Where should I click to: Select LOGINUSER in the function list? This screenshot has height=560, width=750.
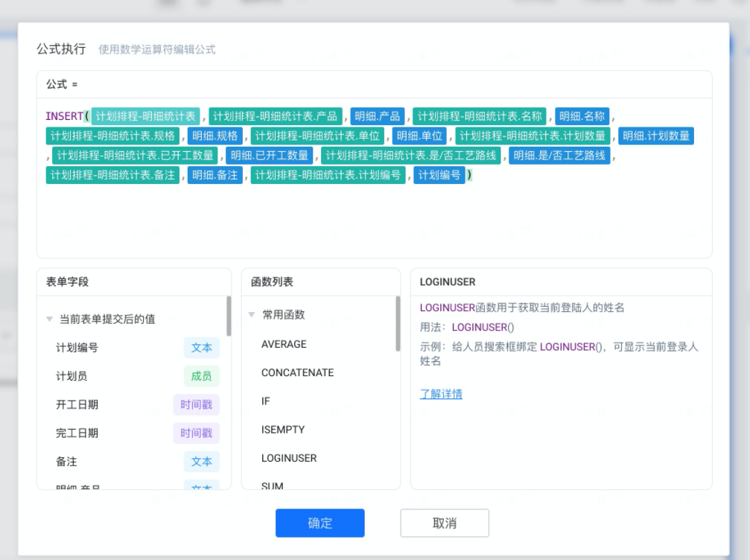tap(289, 458)
